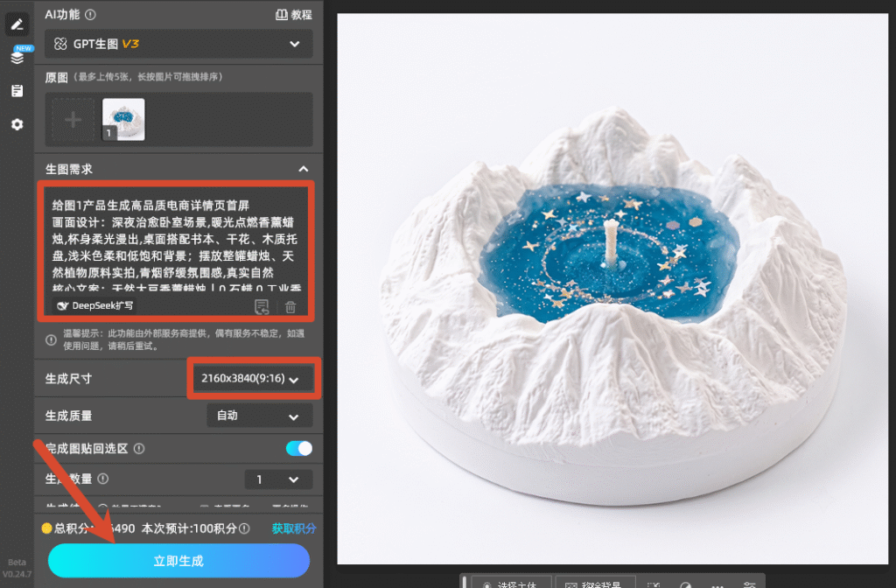Open the 生成质量 自动 dropdown

(x=259, y=416)
